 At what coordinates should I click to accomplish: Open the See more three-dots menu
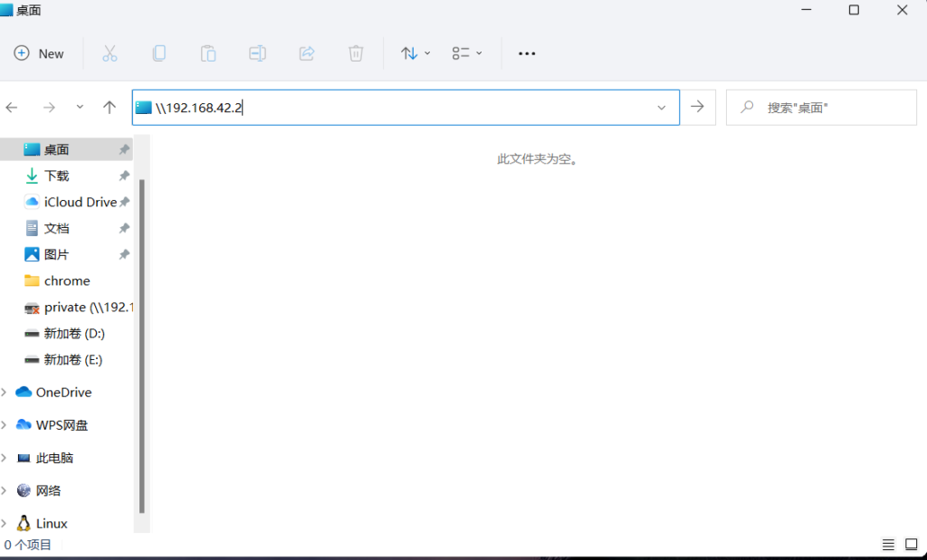pos(527,53)
